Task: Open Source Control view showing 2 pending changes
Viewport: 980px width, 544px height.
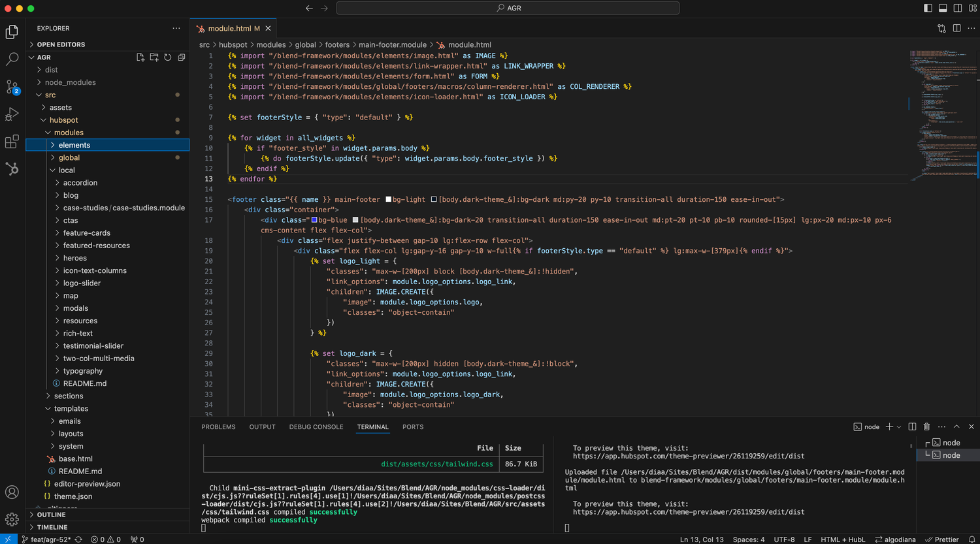Action: click(12, 86)
